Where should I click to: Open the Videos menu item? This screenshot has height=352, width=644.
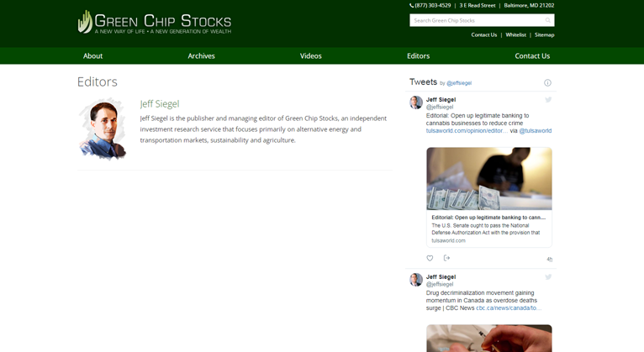coord(310,55)
